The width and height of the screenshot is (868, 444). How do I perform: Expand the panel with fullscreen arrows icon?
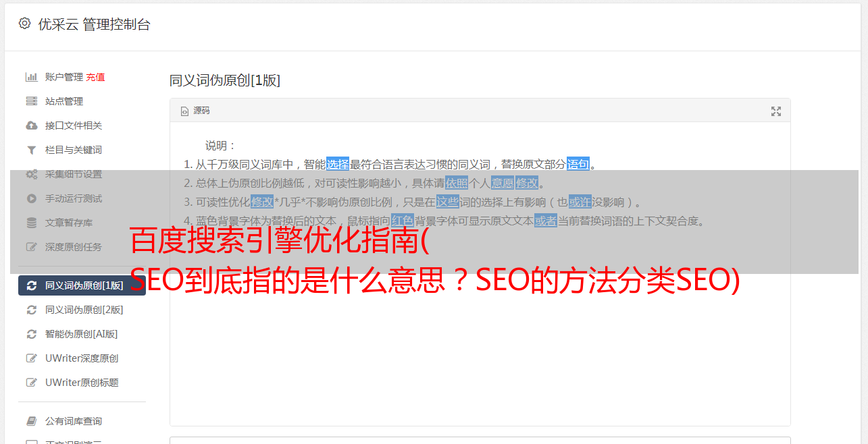click(x=776, y=111)
